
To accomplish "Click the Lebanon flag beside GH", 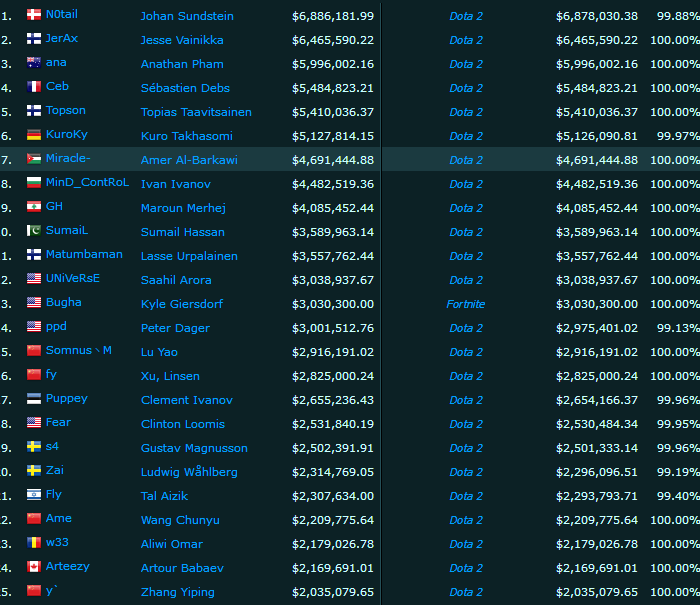I will pyautogui.click(x=34, y=207).
